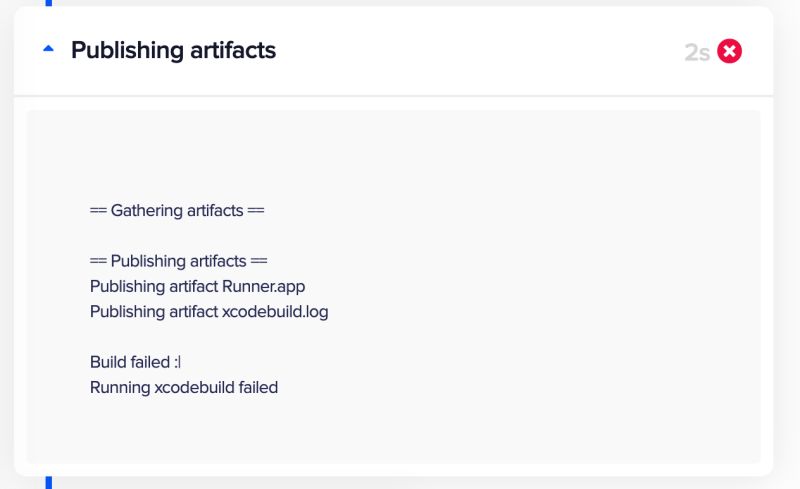Click the 'Running xcodebuild failed' log message
Image resolution: width=800 pixels, height=489 pixels.
(x=184, y=387)
